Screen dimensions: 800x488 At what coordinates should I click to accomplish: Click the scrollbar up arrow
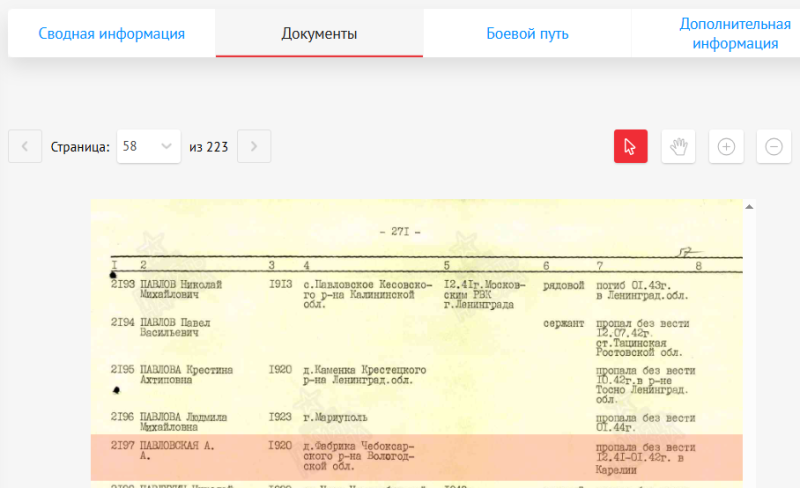click(x=749, y=207)
